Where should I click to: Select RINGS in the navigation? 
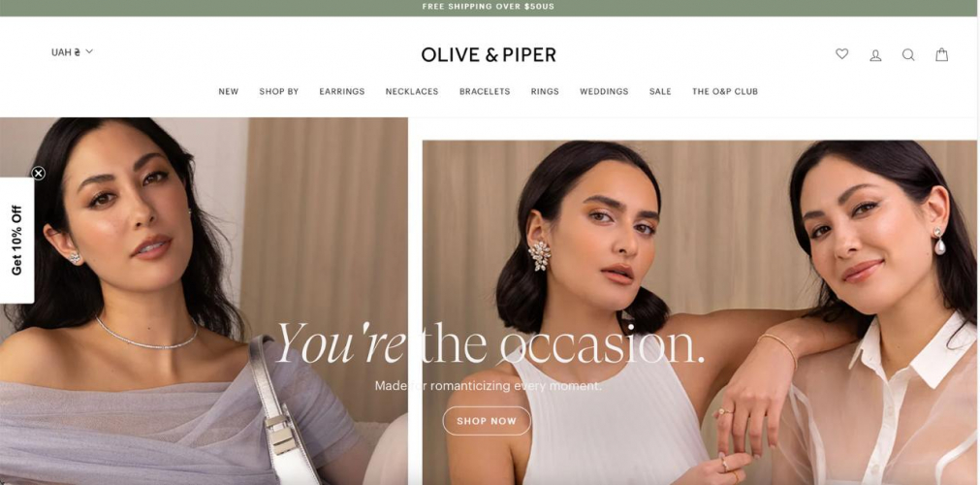click(545, 91)
